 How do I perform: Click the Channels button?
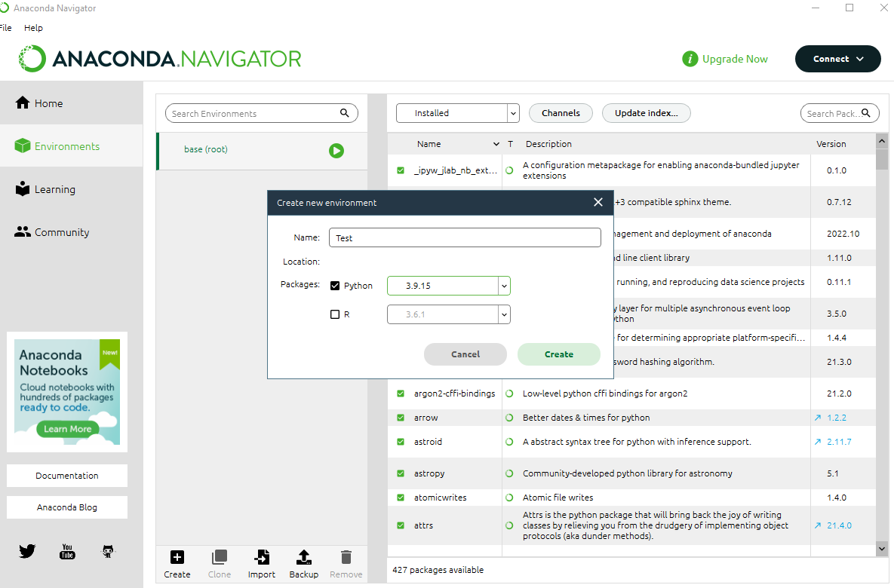click(x=561, y=113)
